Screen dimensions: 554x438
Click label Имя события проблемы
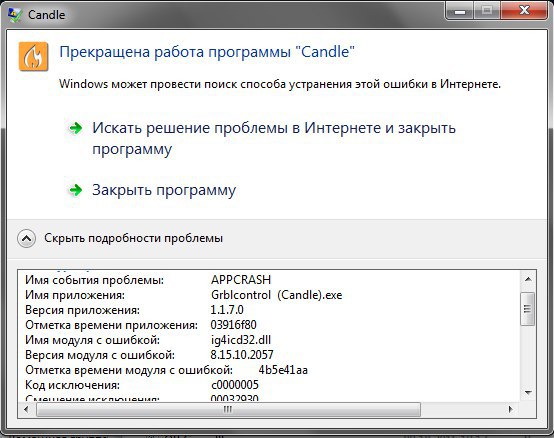(95, 280)
